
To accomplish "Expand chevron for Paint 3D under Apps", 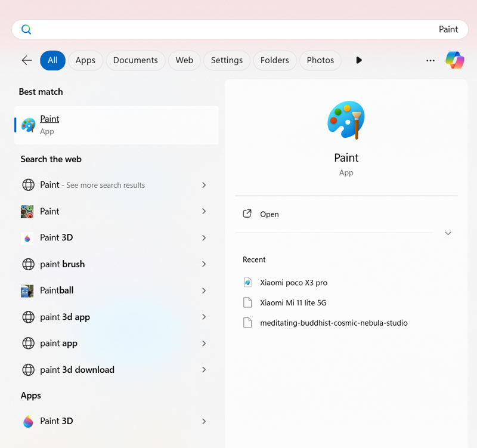I will point(204,421).
